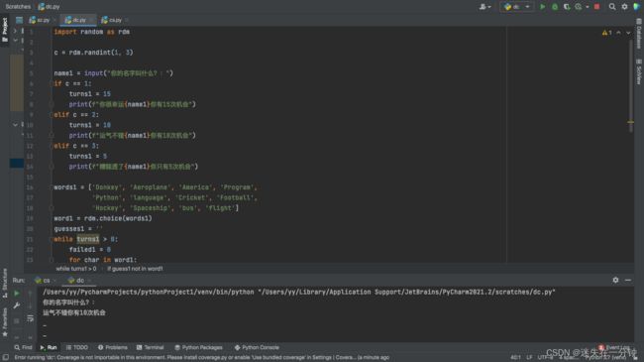Click the wrench icon in the Run panel
The image size is (644, 362).
pyautogui.click(x=17, y=305)
